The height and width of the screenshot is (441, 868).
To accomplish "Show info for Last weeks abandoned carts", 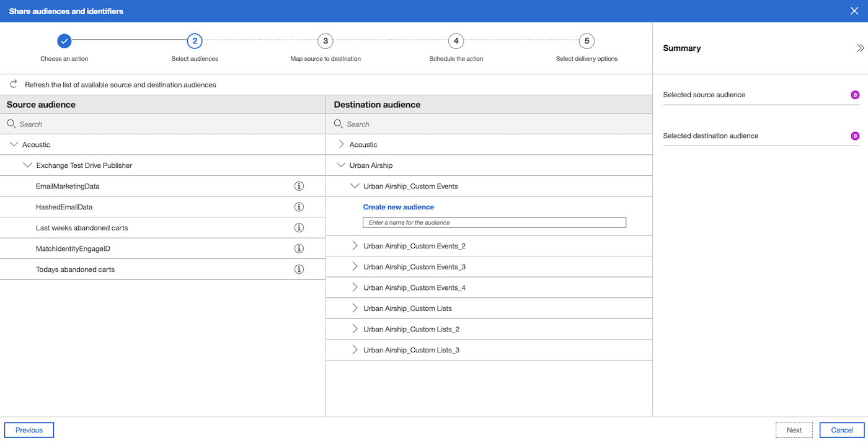I will point(299,228).
